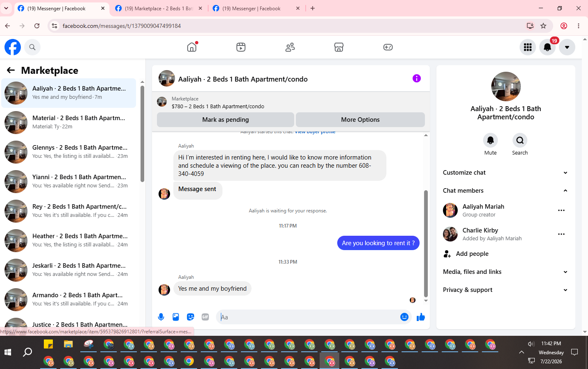Click the Charlie Kirby chat member name
Screen dimensions: 588x369
click(x=480, y=230)
